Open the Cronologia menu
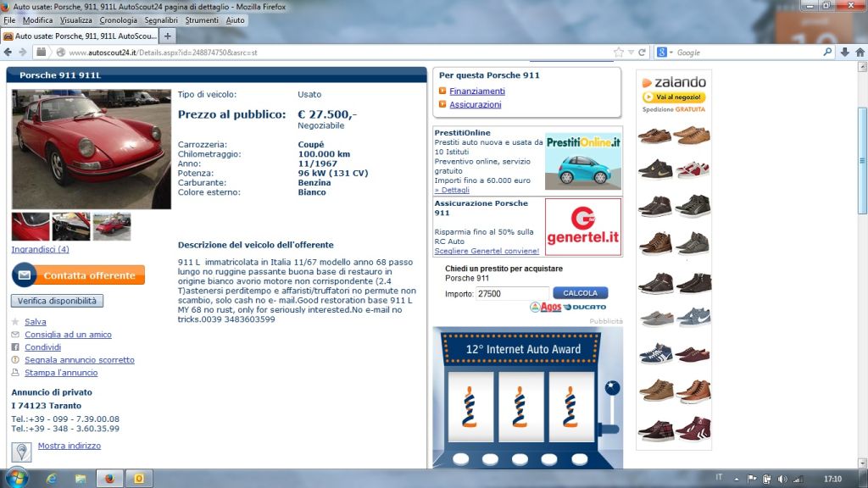Image resolution: width=868 pixels, height=488 pixels. point(118,20)
